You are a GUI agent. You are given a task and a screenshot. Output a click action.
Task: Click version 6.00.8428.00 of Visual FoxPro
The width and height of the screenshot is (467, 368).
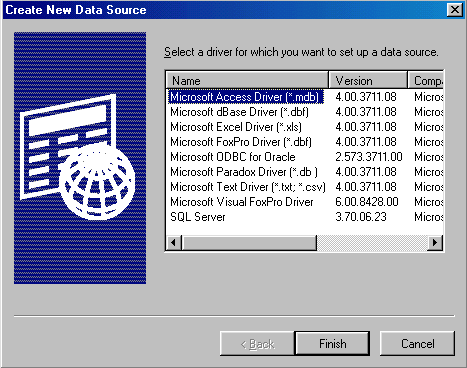[x=367, y=202]
